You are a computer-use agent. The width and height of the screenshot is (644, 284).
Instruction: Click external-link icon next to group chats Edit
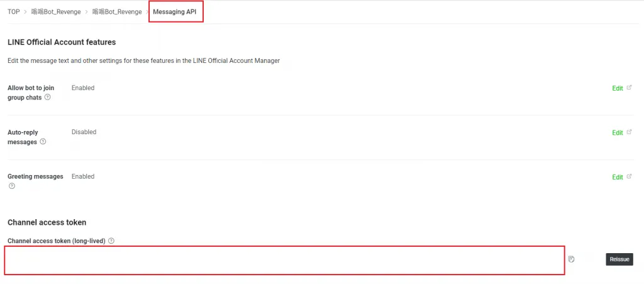pos(629,88)
